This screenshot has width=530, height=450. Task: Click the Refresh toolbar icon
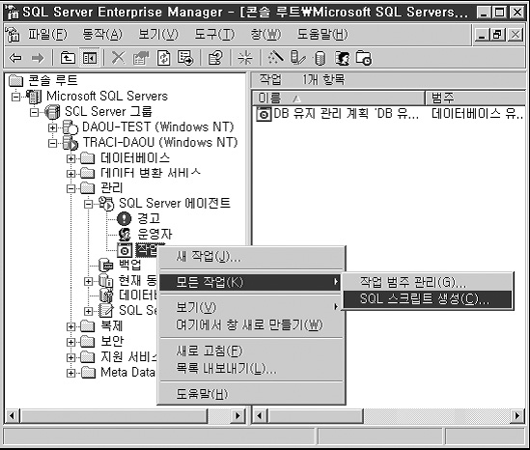click(164, 58)
